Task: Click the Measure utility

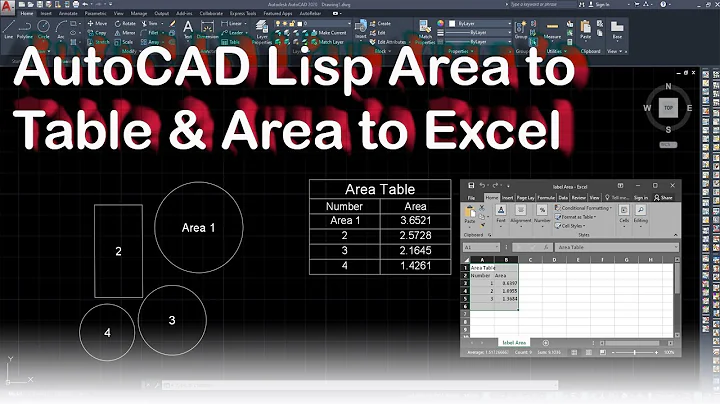Action: tap(552, 29)
